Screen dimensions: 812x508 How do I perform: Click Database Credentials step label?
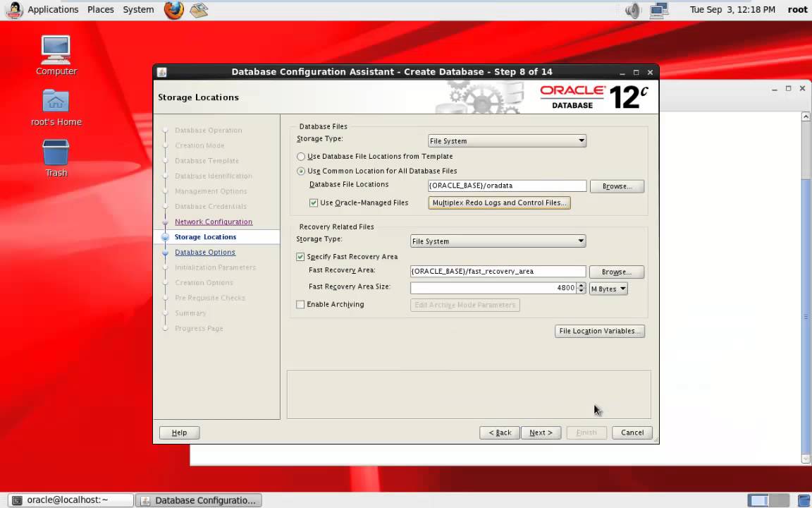(210, 207)
